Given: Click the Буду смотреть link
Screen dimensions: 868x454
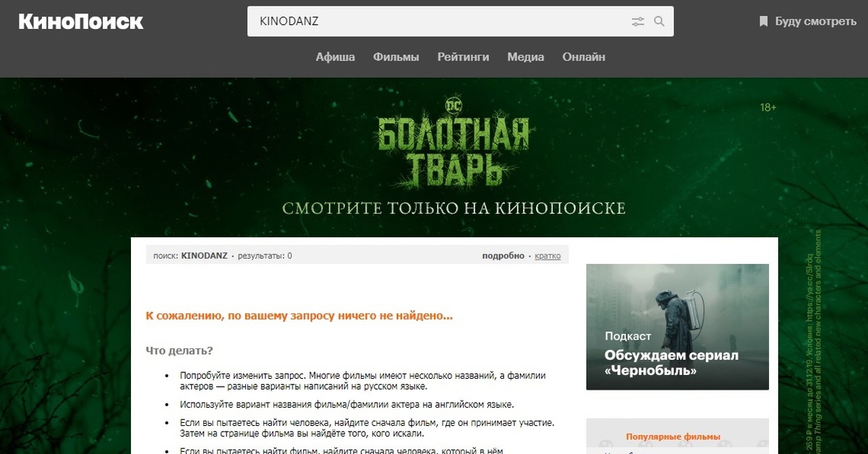Looking at the screenshot, I should pyautogui.click(x=815, y=22).
